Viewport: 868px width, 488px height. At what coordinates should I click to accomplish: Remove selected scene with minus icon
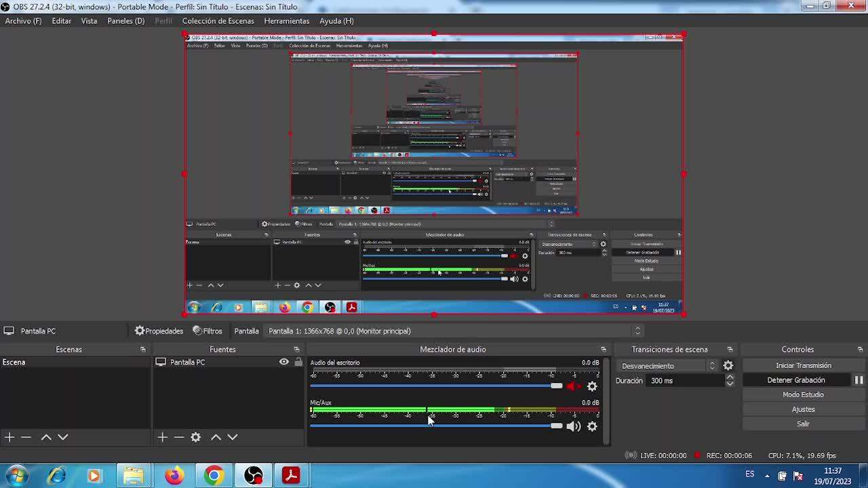26,437
